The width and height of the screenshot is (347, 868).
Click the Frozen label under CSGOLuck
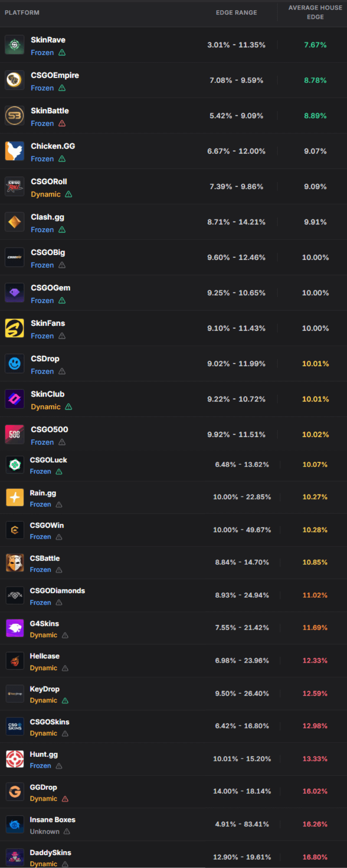coord(40,471)
